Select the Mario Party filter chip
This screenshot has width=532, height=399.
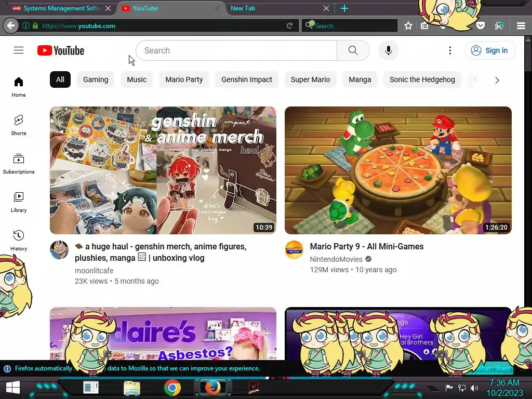pos(184,79)
